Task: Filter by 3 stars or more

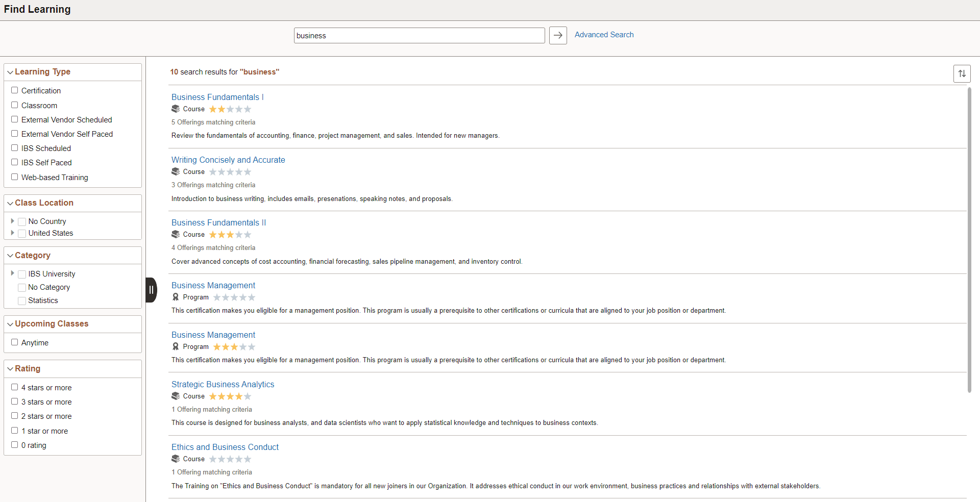Action: pyautogui.click(x=15, y=401)
